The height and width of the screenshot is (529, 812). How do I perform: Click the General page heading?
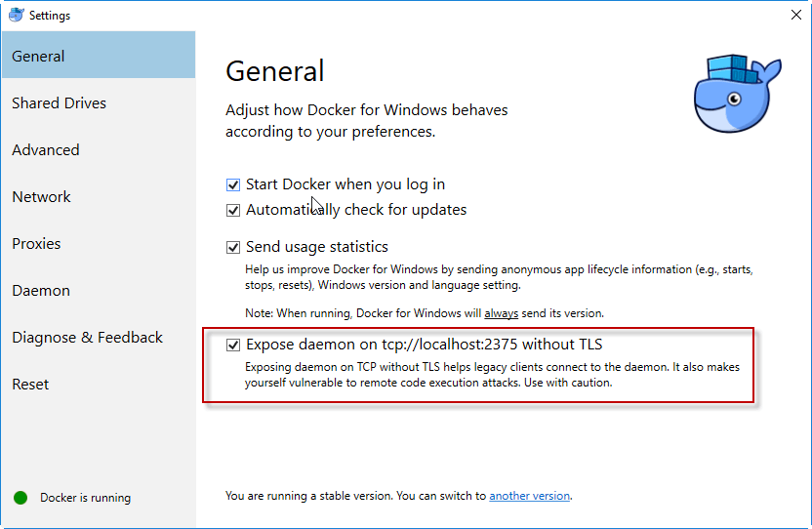[274, 71]
